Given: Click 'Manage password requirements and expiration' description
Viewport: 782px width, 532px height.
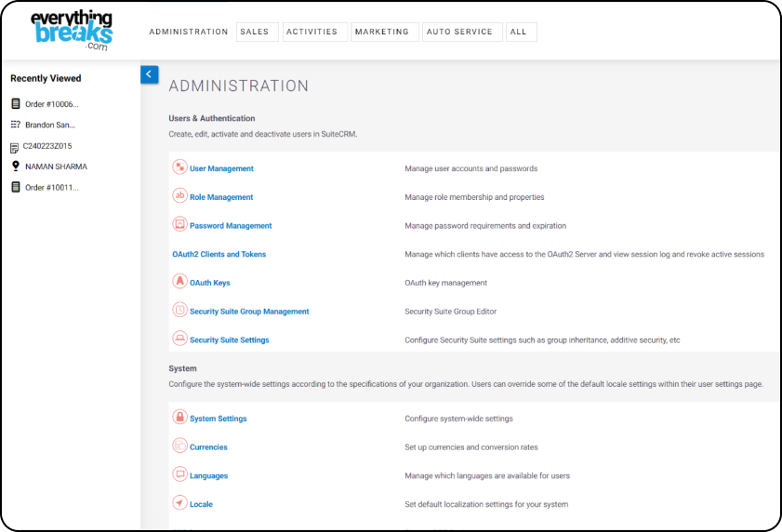Looking at the screenshot, I should pyautogui.click(x=485, y=226).
